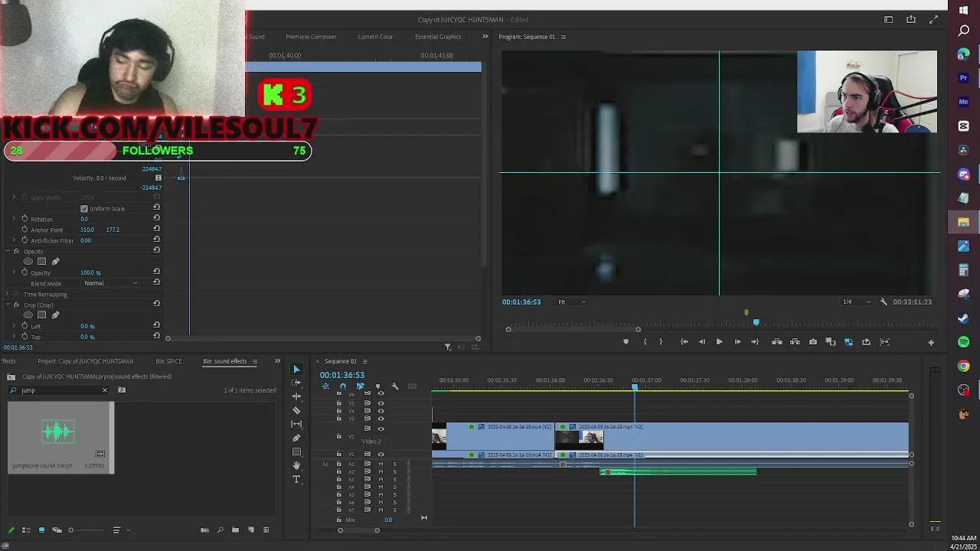Select the Track Select Forward tool
The width and height of the screenshot is (980, 551).
coord(296,383)
